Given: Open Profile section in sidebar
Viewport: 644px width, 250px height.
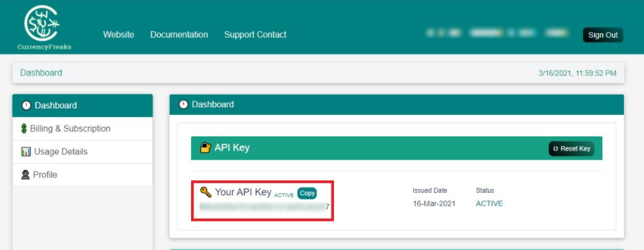Looking at the screenshot, I should 83,175.
